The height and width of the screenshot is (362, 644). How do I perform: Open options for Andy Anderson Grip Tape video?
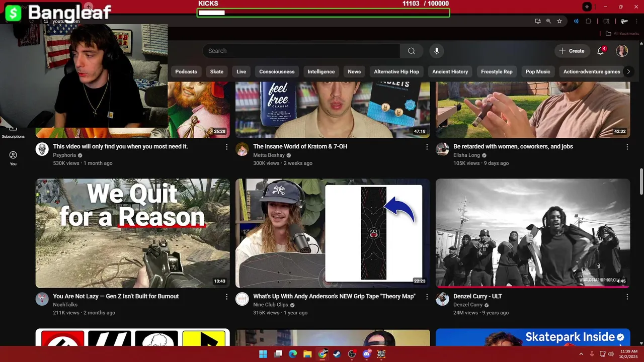coord(427,297)
